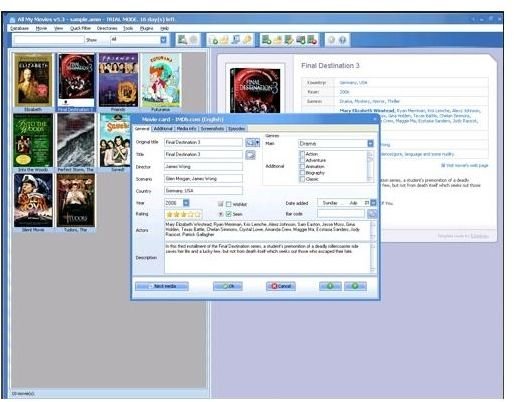Enable the Wishlist checkbox
Image resolution: width=514 pixels, height=402 pixels.
coord(229,204)
